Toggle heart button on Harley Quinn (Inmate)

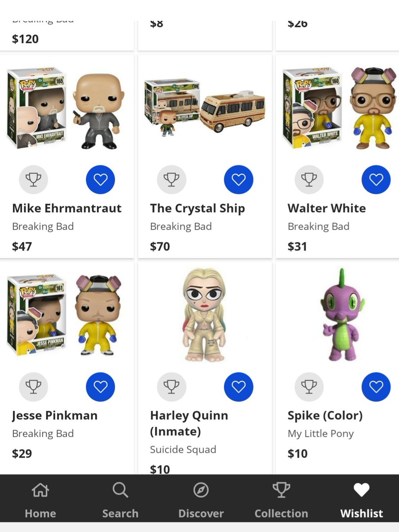[238, 387]
